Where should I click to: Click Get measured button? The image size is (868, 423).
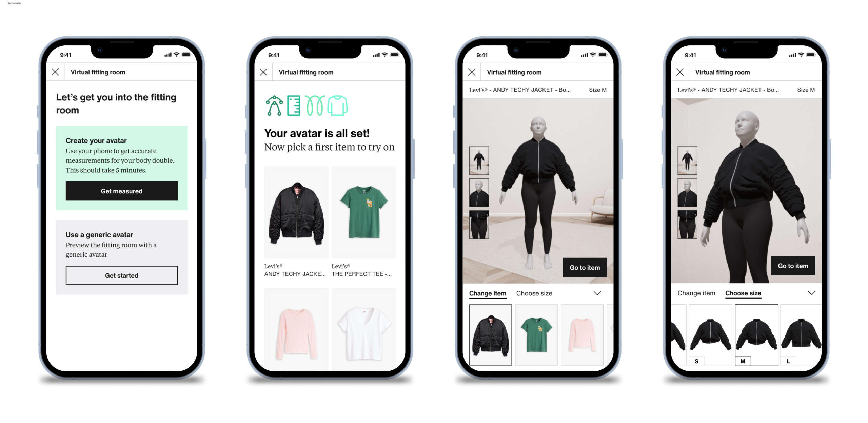coord(122,190)
